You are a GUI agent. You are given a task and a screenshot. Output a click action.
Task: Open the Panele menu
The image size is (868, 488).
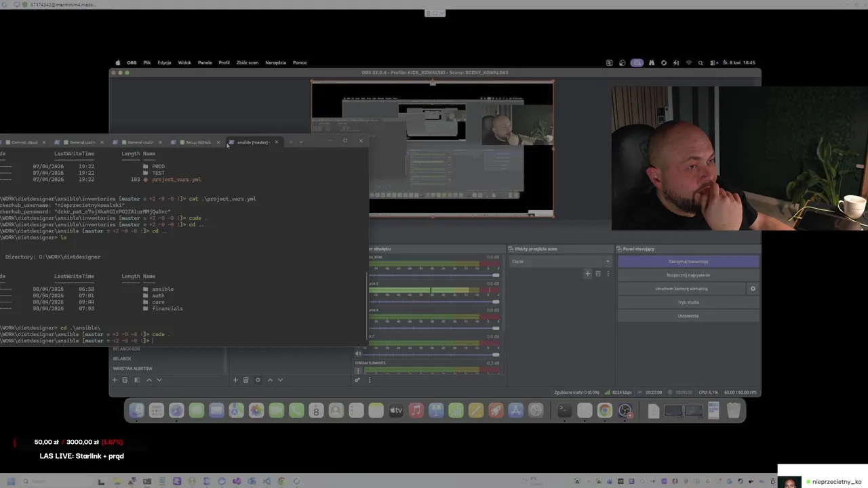[x=205, y=62]
